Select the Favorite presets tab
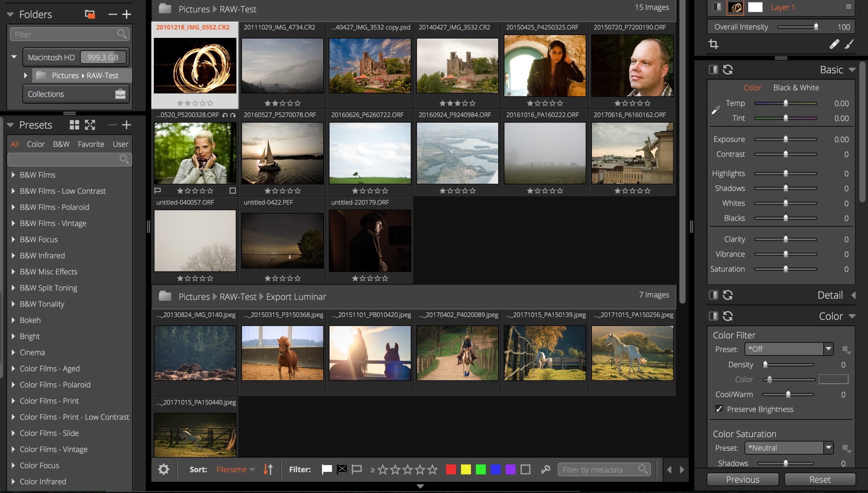 (x=91, y=144)
